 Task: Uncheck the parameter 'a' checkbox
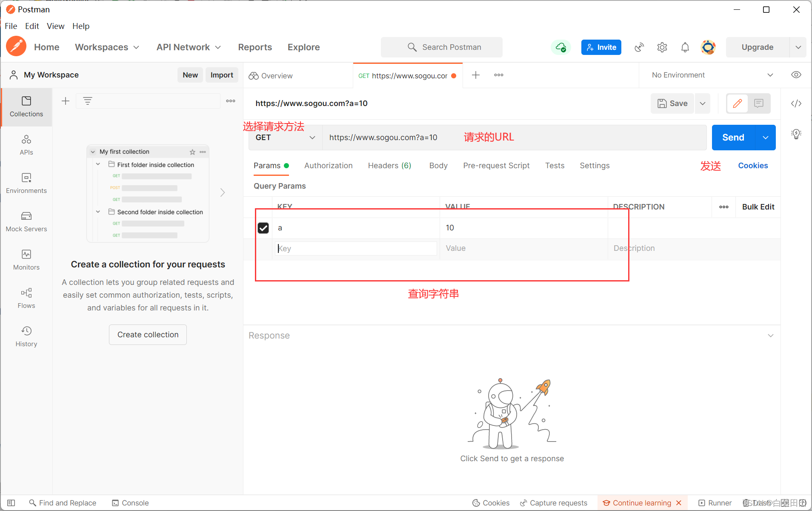[263, 228]
